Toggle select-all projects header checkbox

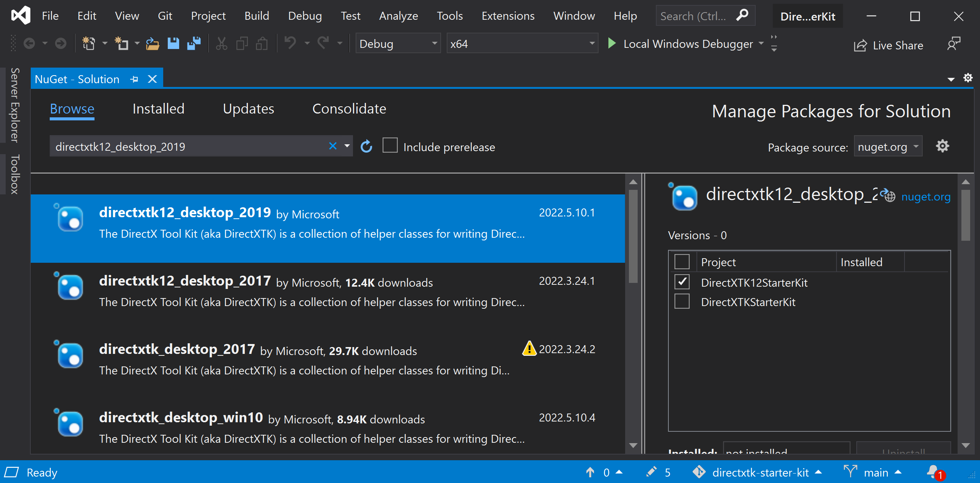(x=682, y=262)
